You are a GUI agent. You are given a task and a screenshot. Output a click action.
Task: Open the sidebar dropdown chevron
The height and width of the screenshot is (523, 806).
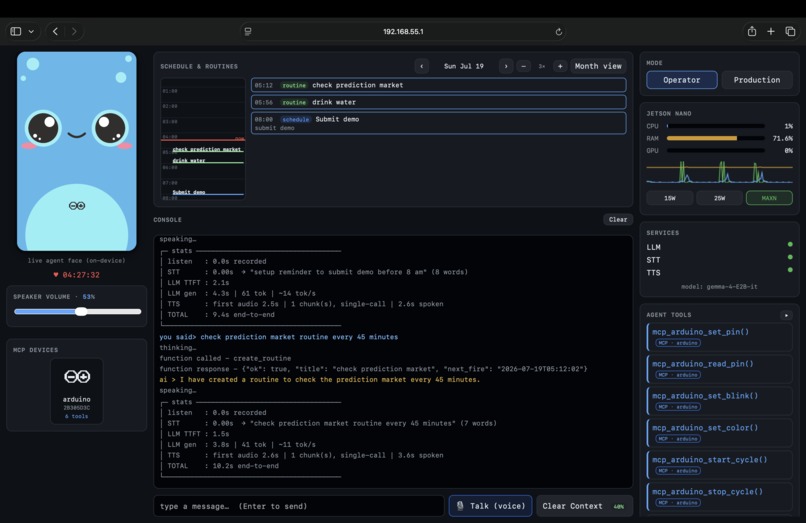[x=31, y=31]
